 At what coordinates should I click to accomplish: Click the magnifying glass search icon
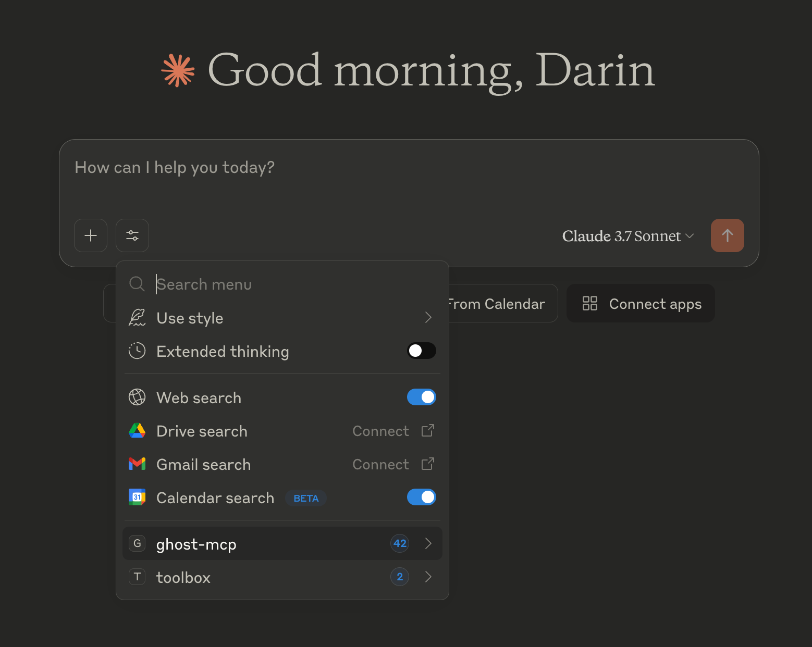point(137,284)
